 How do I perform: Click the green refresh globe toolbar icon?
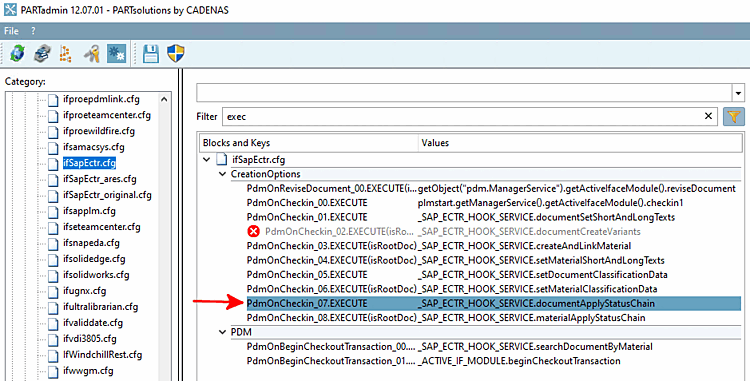click(x=18, y=53)
